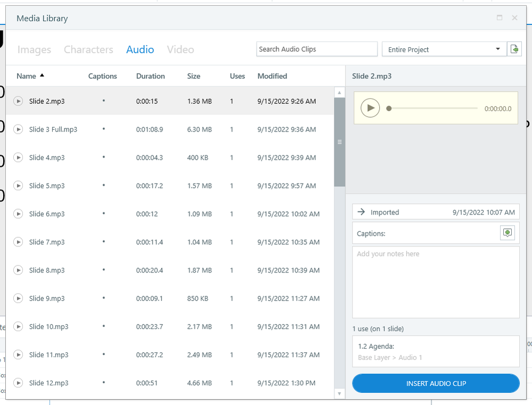The image size is (532, 405).
Task: Open the Entire Project filter dropdown
Action: 444,49
